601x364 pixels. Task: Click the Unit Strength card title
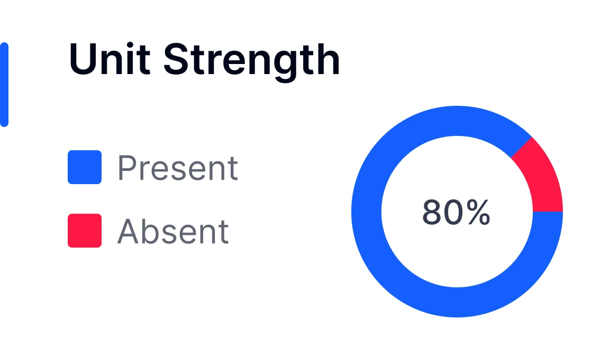tap(204, 59)
